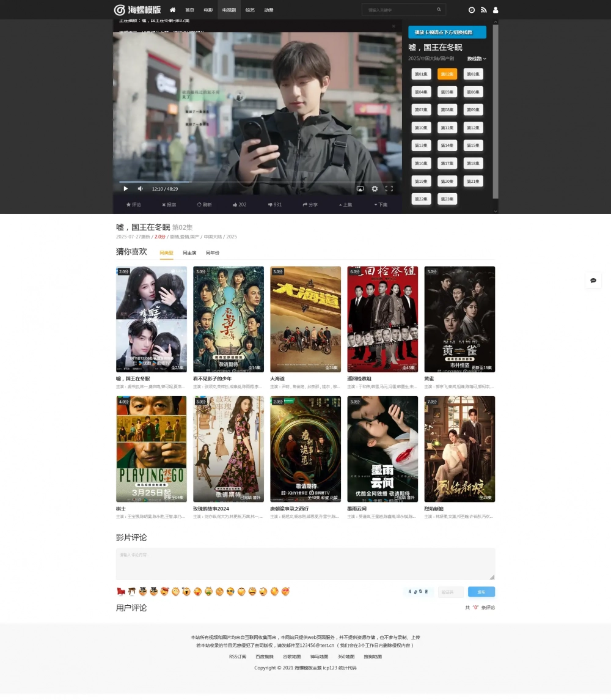Click the blue 发布 submit button
This screenshot has width=611, height=700.
(481, 592)
